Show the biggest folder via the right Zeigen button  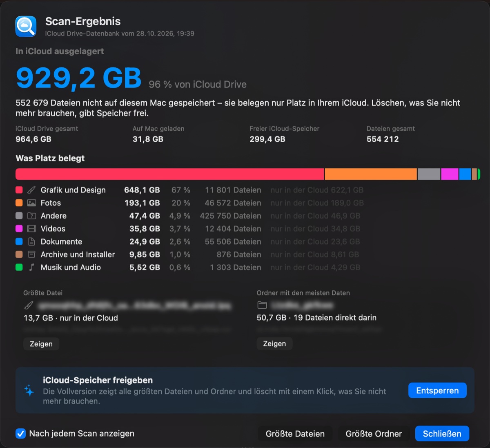click(274, 343)
